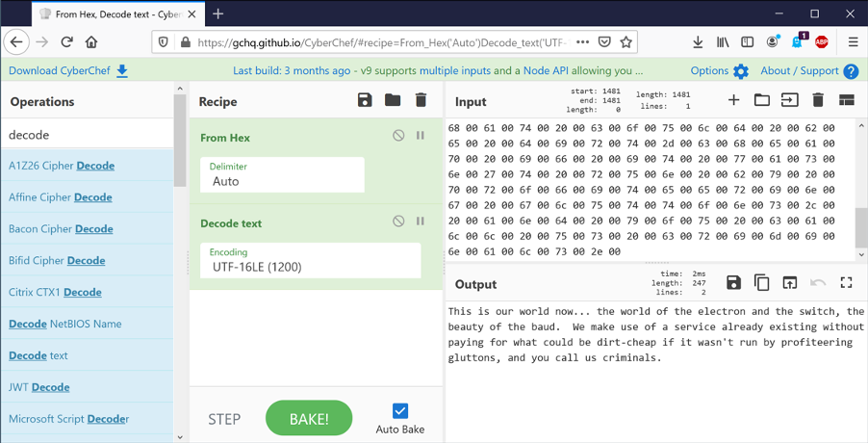Open the Options settings
Screen dimensions: 868x443
click(719, 71)
